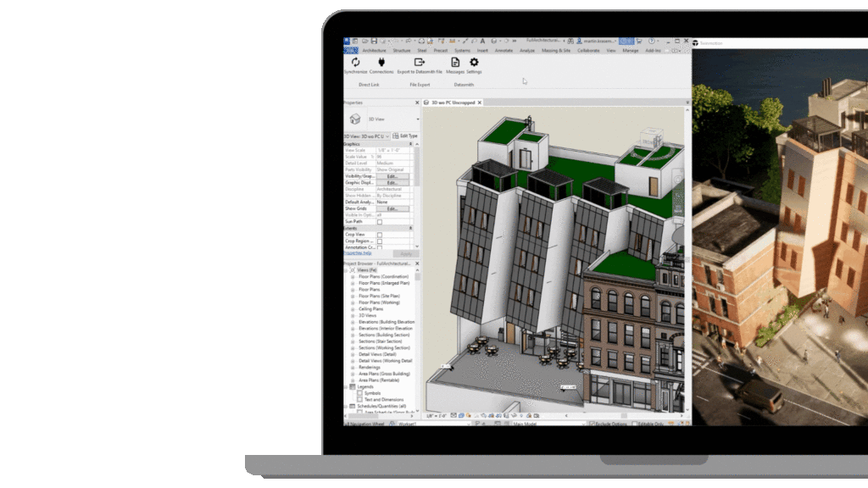Click the Save icon in quick access toolbar
This screenshot has height=488, width=868.
coord(373,41)
